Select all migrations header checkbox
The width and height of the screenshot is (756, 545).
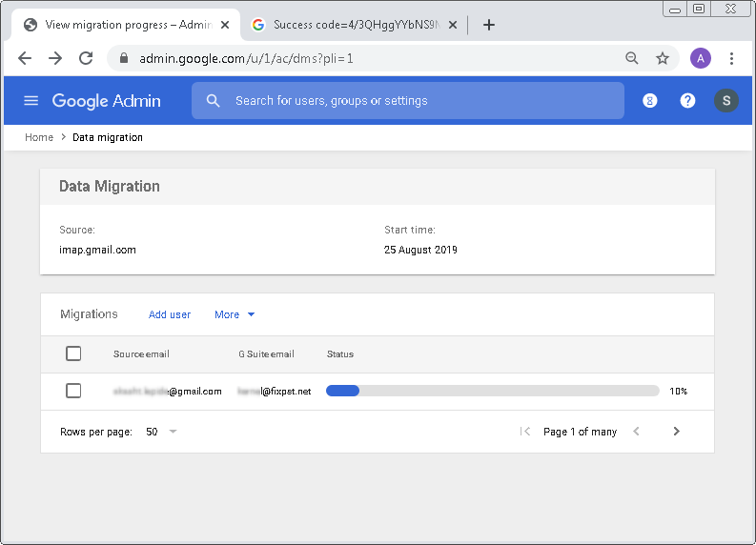point(73,353)
